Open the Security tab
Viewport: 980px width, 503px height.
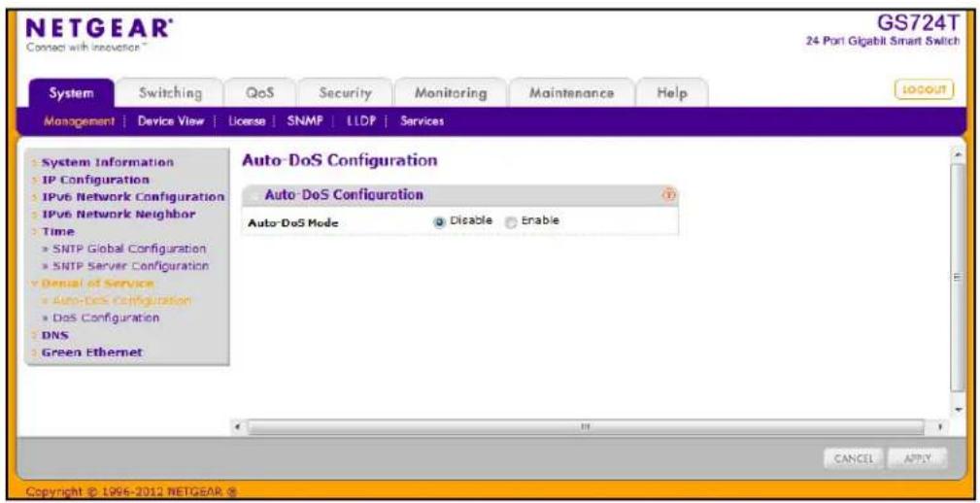[x=345, y=93]
